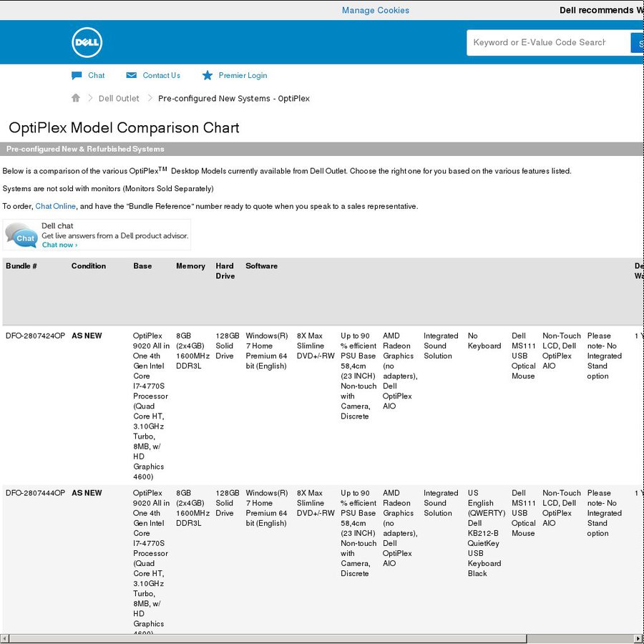Click US English QWERTY keyboard cell

pyautogui.click(x=487, y=533)
